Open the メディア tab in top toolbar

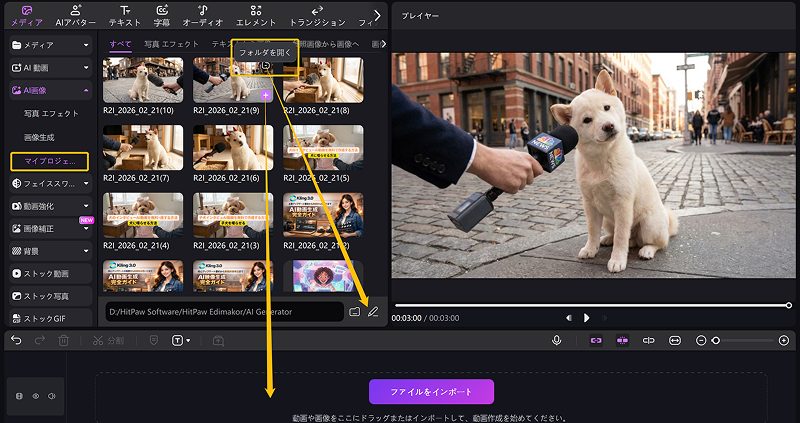27,16
